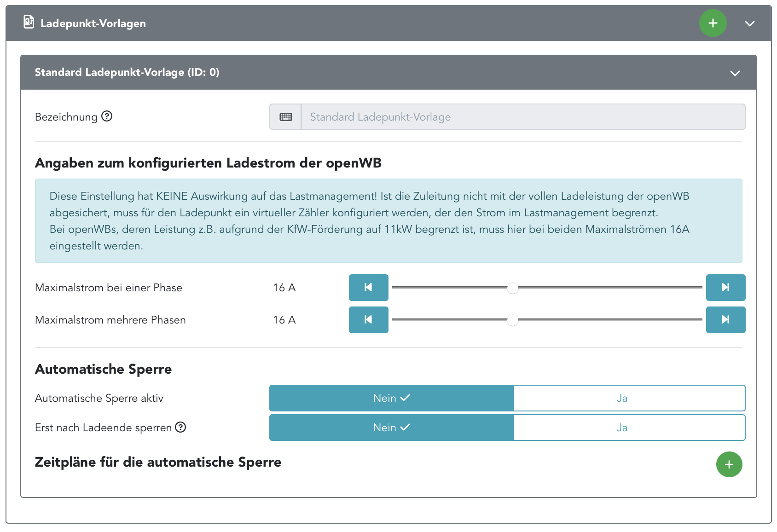Collapse the Ladepunkt-Vorlagen section chevron
This screenshot has width=777, height=532.
[x=749, y=23]
